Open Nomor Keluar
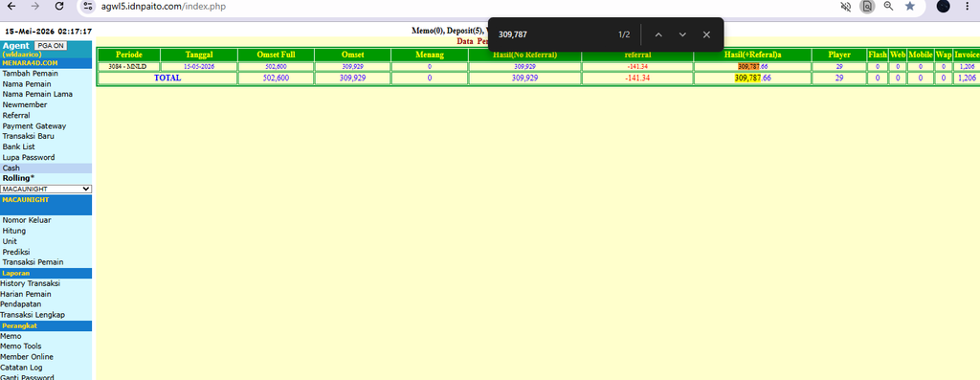Viewport: 980px width, 380px height. coord(27,220)
